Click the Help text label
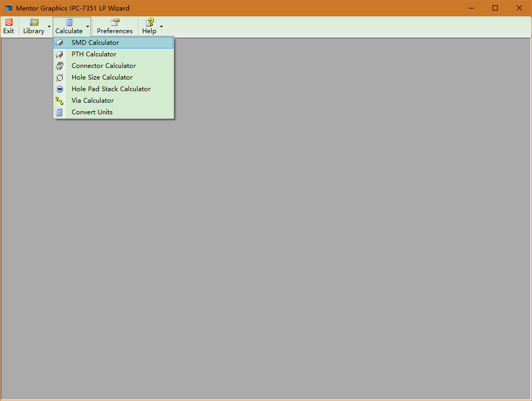532x401 pixels. pyautogui.click(x=149, y=31)
